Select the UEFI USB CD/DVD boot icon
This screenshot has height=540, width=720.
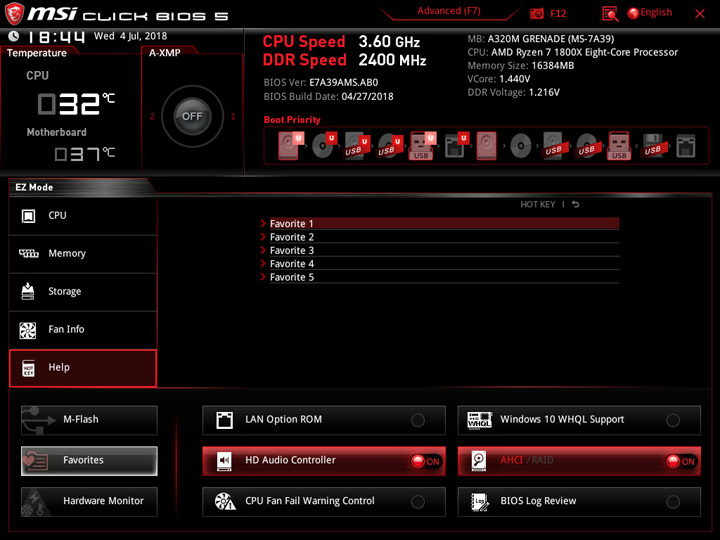pyautogui.click(x=390, y=146)
